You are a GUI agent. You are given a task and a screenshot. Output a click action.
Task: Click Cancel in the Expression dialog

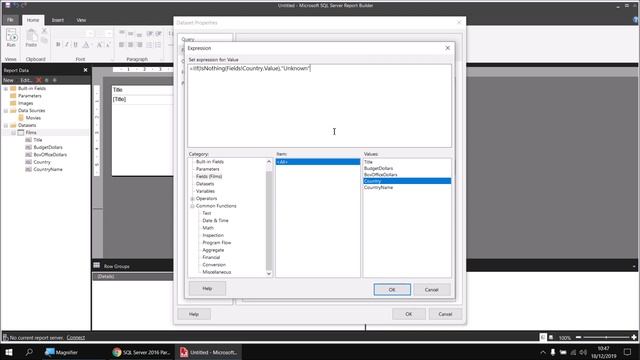pos(431,289)
